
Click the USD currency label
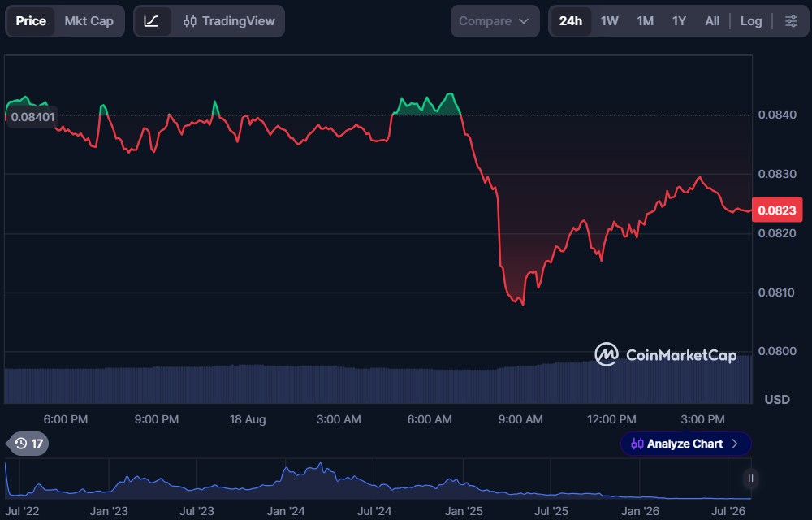coord(777,399)
